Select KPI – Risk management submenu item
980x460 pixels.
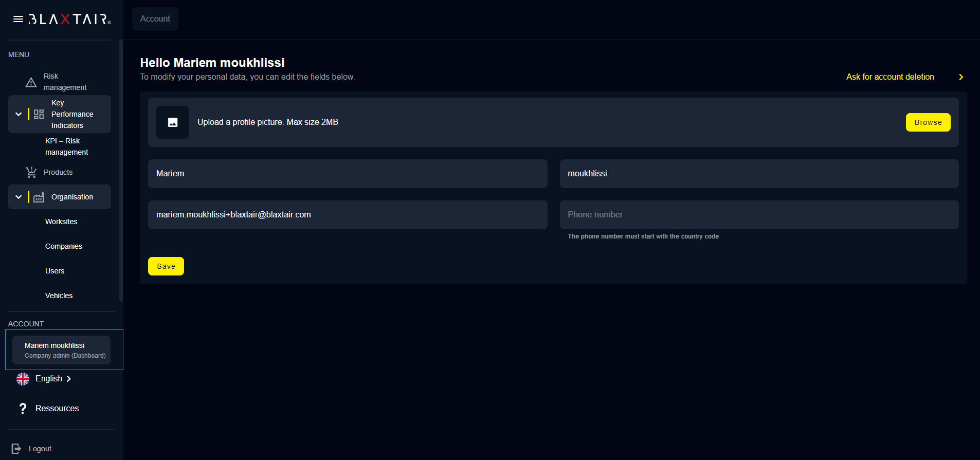point(66,146)
